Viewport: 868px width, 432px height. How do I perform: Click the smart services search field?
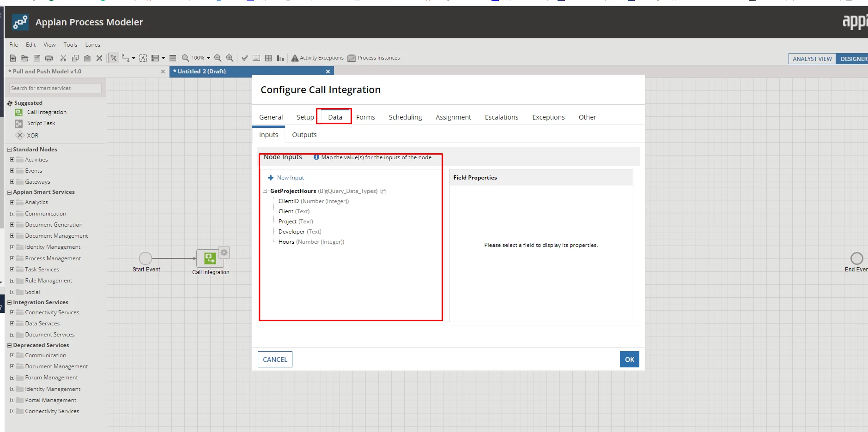click(55, 88)
